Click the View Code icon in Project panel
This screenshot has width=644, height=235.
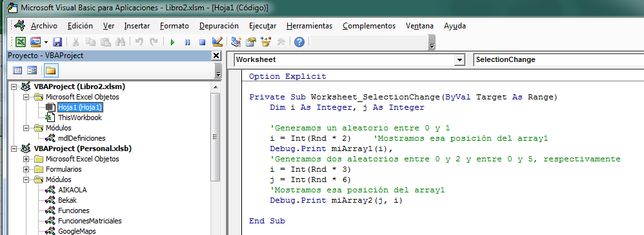pyautogui.click(x=17, y=70)
